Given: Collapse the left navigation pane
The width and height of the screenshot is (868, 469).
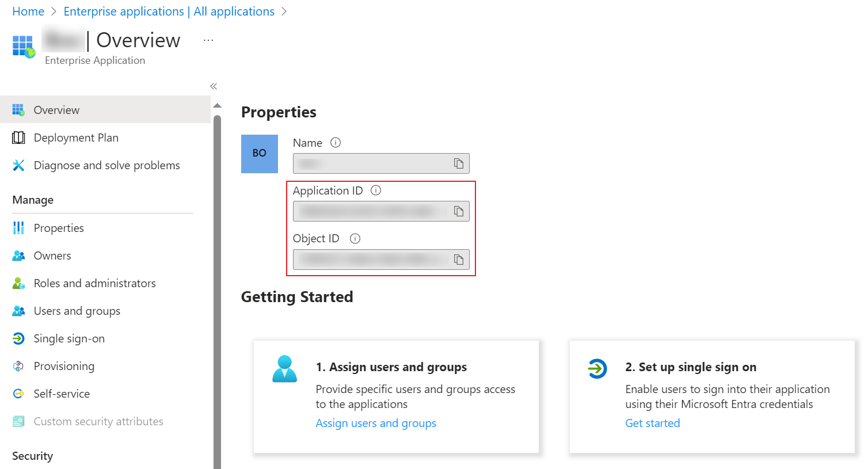Looking at the screenshot, I should [213, 86].
